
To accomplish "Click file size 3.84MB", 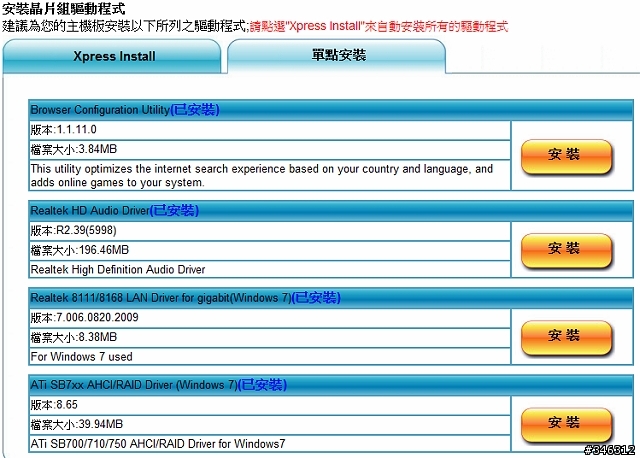I will [x=98, y=149].
